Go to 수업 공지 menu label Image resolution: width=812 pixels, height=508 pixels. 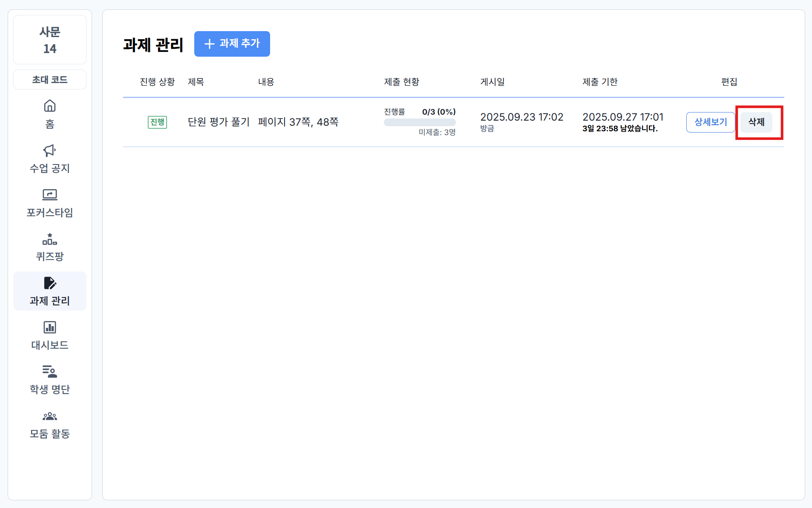[50, 168]
